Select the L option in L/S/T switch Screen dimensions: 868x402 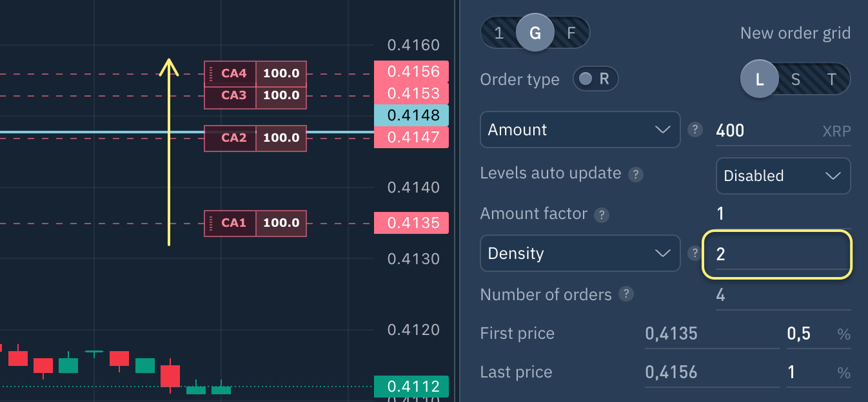(x=760, y=79)
